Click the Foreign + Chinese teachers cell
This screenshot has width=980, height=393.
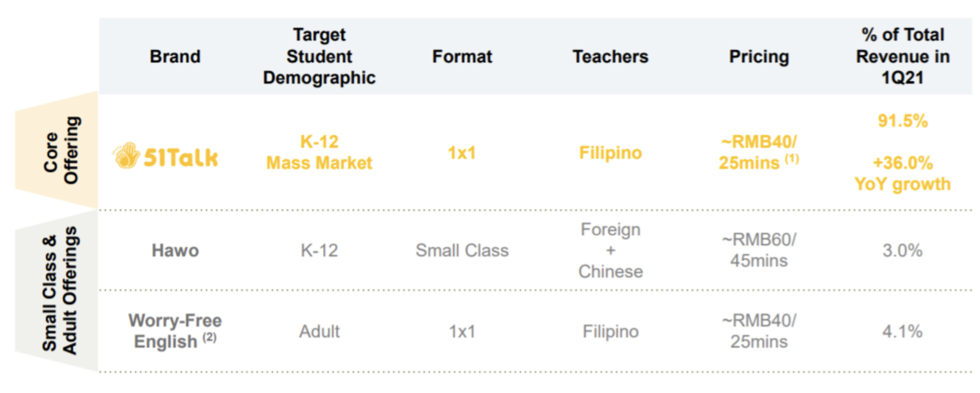pos(610,251)
